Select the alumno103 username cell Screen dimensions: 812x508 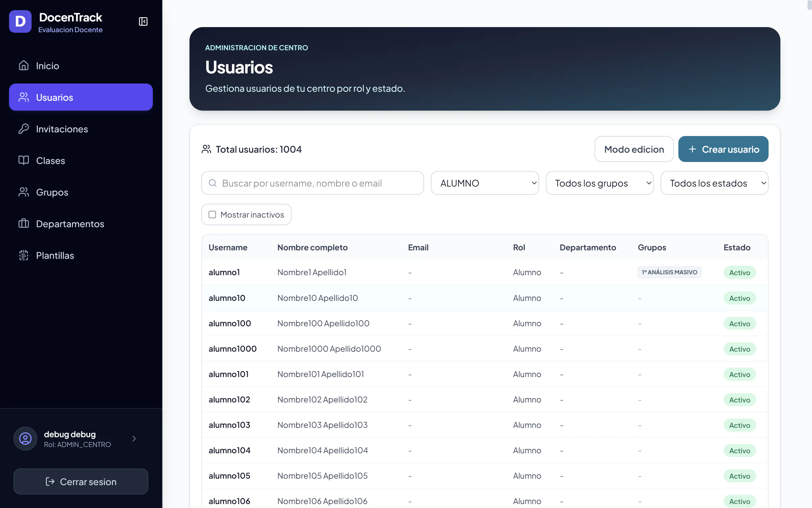[230, 425]
